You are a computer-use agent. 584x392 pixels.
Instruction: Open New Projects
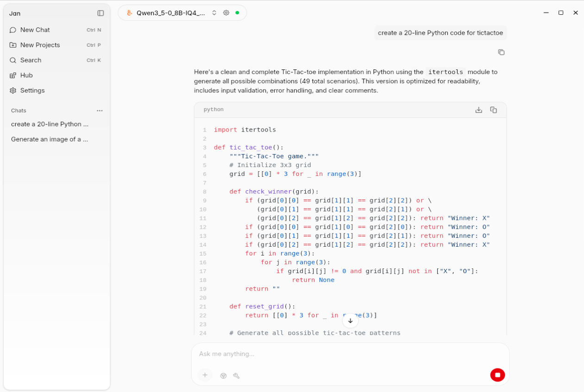[x=57, y=45]
